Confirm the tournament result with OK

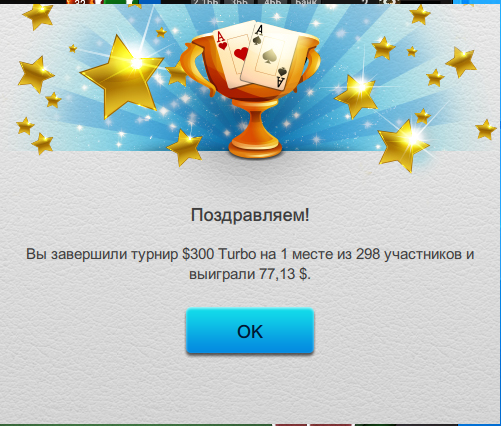tap(250, 331)
